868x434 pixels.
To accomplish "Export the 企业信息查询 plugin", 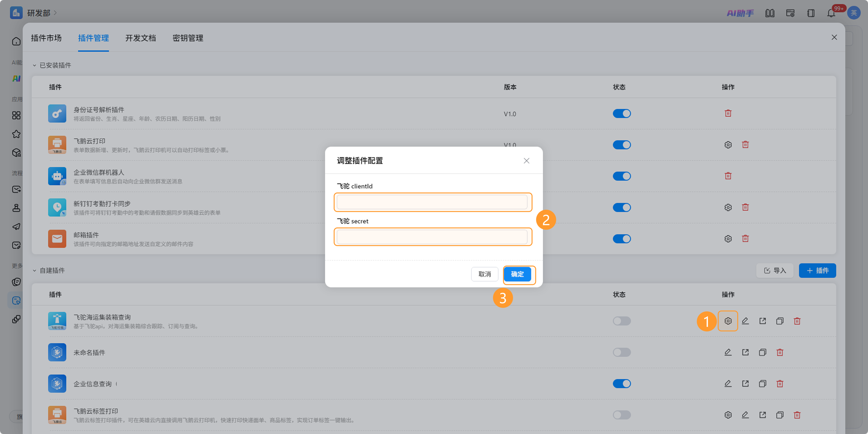I will click(745, 383).
